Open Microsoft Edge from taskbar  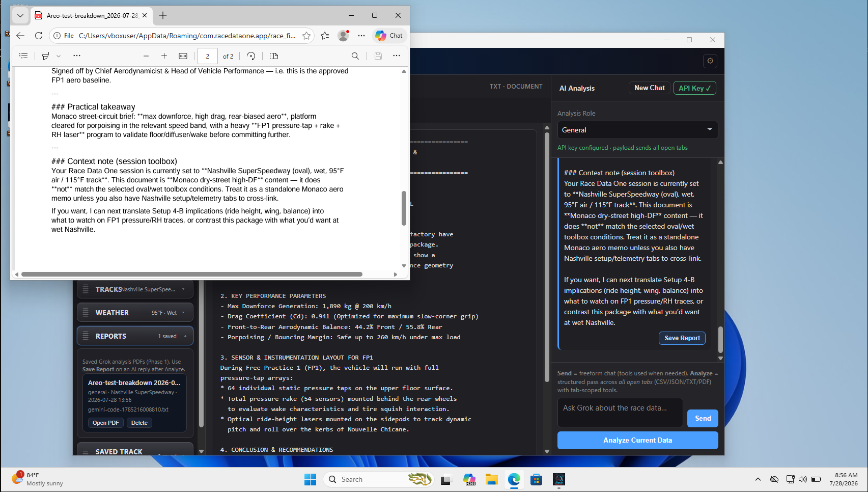tap(514, 479)
